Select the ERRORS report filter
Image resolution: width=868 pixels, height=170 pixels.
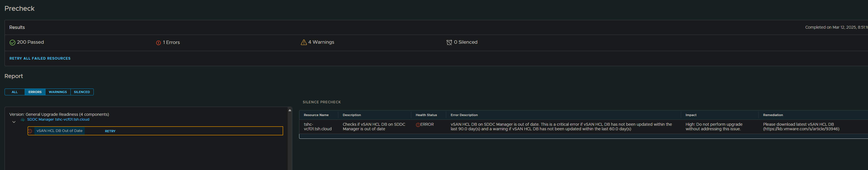(35, 92)
